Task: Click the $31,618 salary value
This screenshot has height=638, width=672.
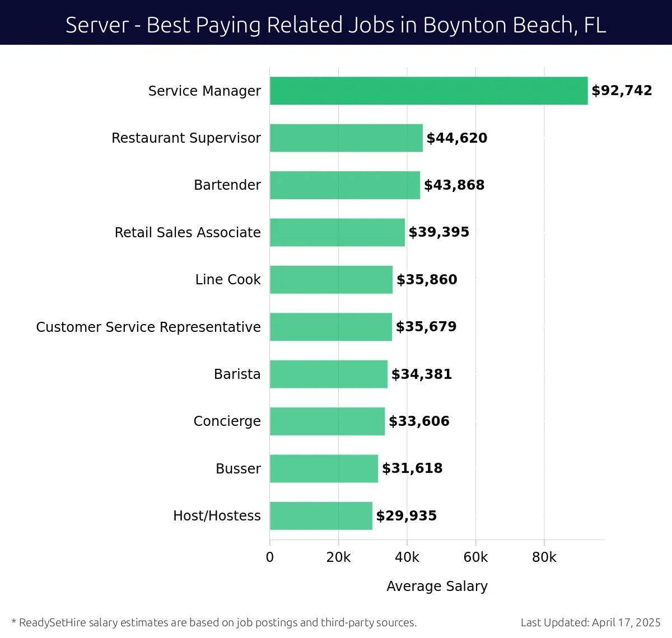Action: [412, 468]
